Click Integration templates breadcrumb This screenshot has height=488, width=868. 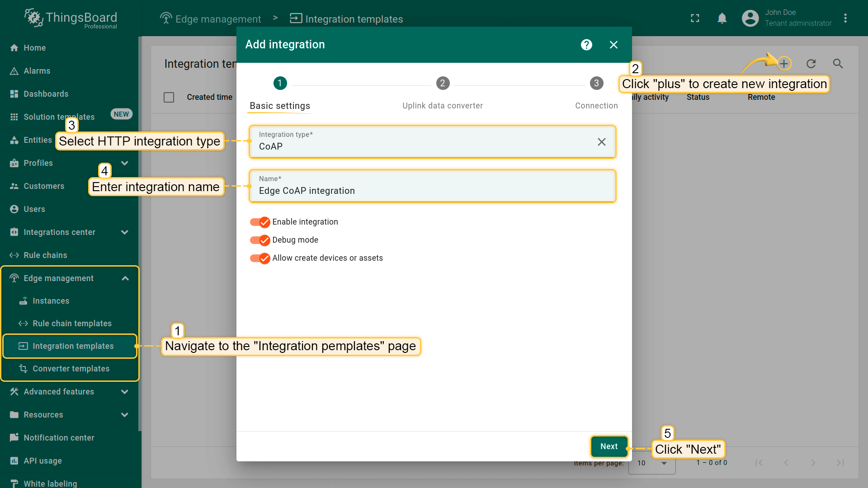click(x=346, y=19)
